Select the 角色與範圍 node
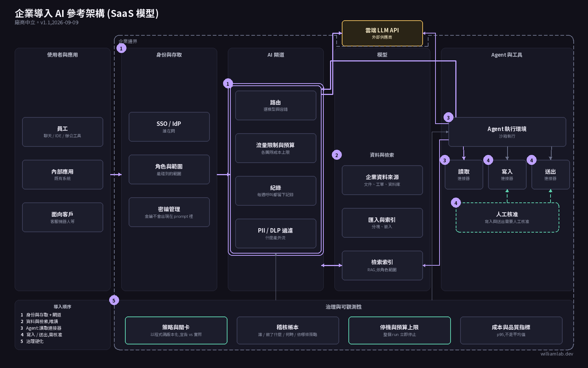The width and height of the screenshot is (588, 368). (169, 170)
